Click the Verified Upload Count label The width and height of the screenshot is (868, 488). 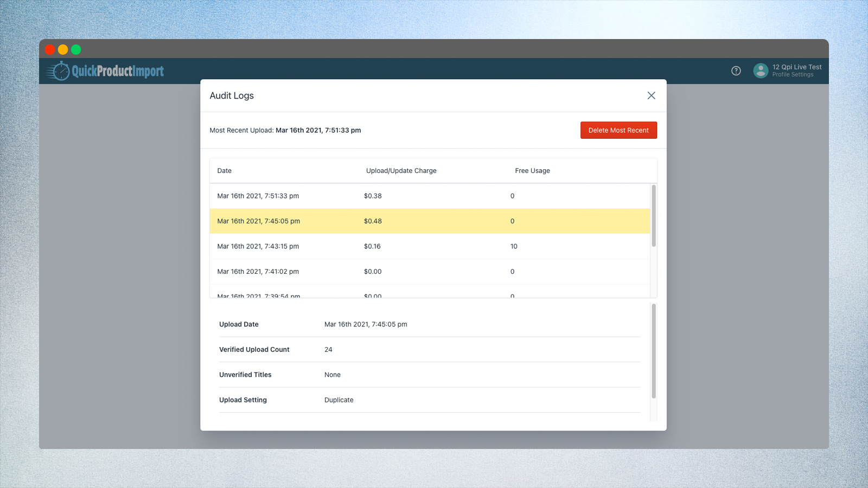[x=254, y=350]
